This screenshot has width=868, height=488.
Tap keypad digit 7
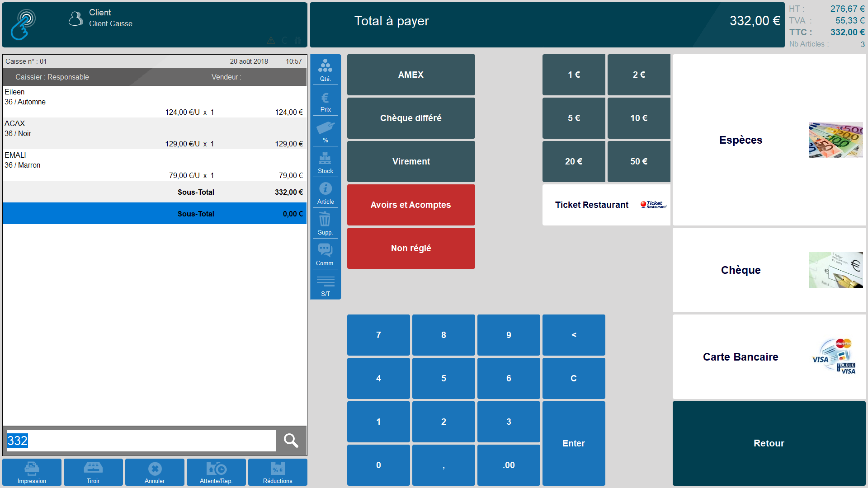tap(378, 335)
